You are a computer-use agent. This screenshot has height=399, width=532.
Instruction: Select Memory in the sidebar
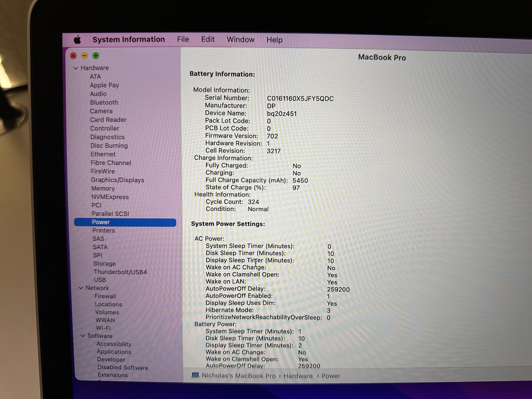(x=103, y=188)
